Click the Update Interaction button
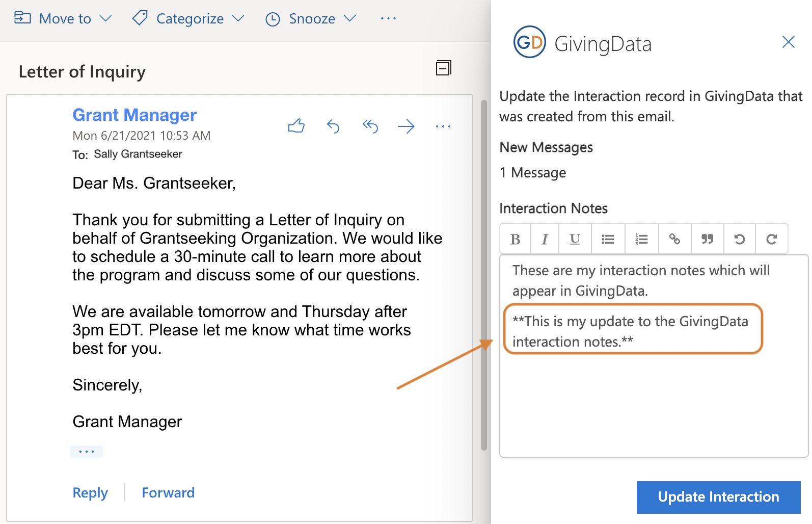Screen dimensions: 812x524 pos(718,497)
